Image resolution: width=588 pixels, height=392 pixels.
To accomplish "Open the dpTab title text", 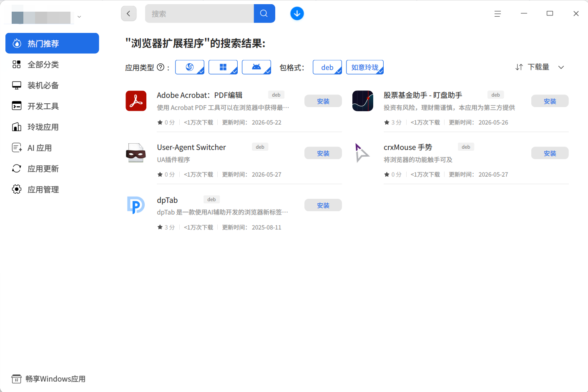I will coord(167,200).
